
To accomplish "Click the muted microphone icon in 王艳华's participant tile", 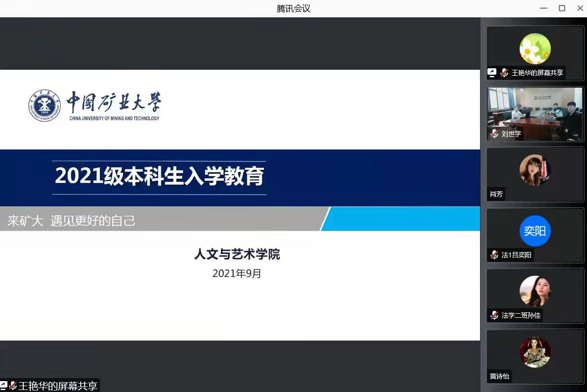I will tap(504, 73).
